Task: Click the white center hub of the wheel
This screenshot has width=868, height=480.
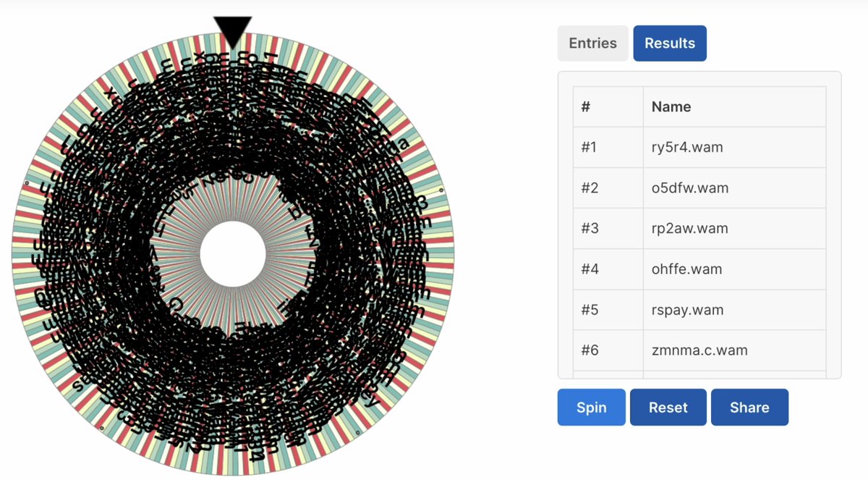Action: [x=233, y=254]
